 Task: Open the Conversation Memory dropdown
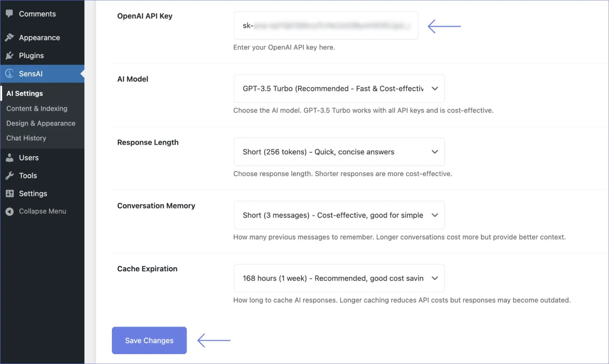pyautogui.click(x=339, y=215)
